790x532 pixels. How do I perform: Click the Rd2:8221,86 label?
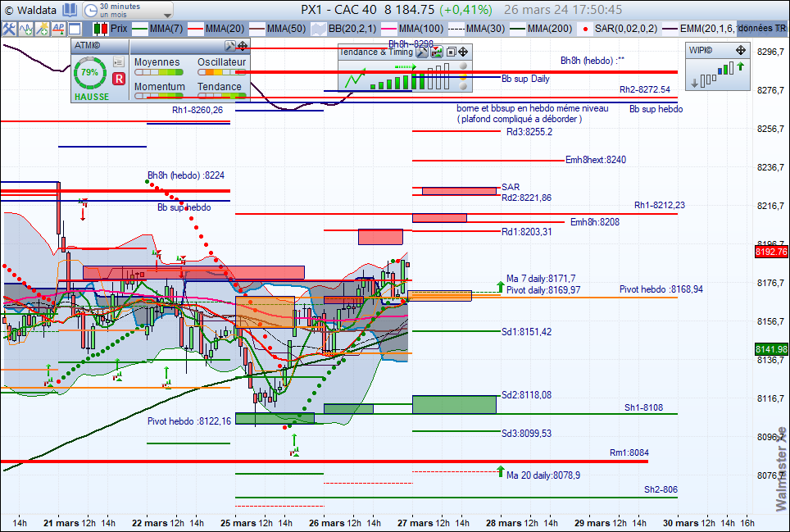tap(526, 198)
